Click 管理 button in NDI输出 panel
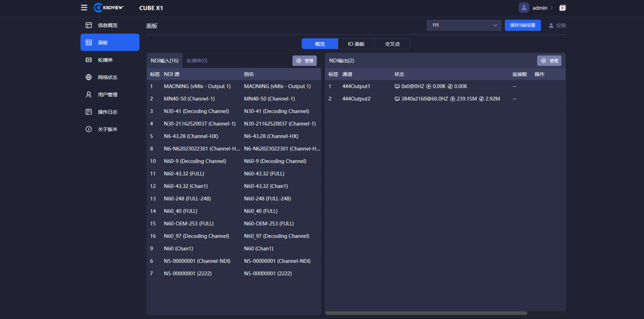Image resolution: width=644 pixels, height=319 pixels. coord(549,61)
